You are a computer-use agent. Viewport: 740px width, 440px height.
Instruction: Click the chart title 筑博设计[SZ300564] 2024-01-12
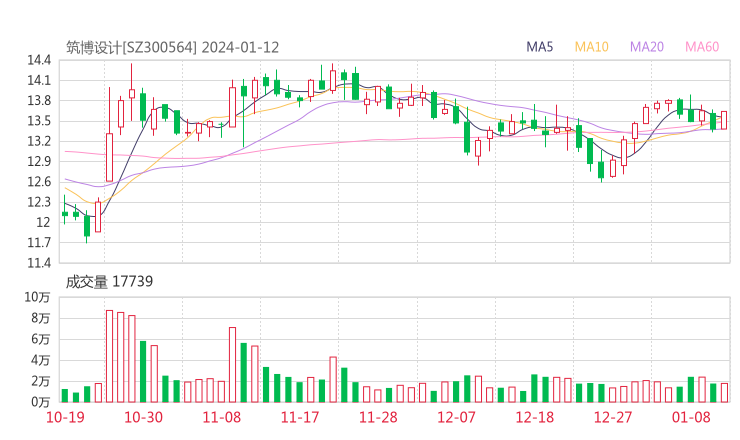click(172, 47)
